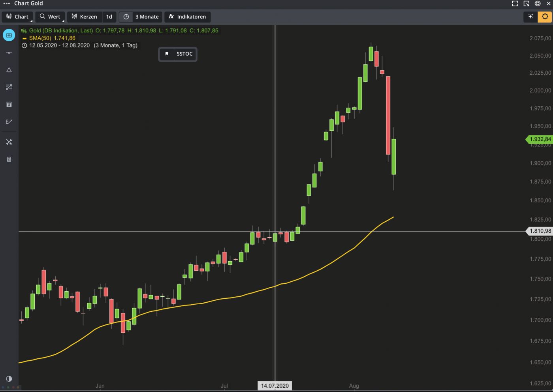Click the Aug label on time axis
The height and width of the screenshot is (392, 553).
pyautogui.click(x=354, y=386)
